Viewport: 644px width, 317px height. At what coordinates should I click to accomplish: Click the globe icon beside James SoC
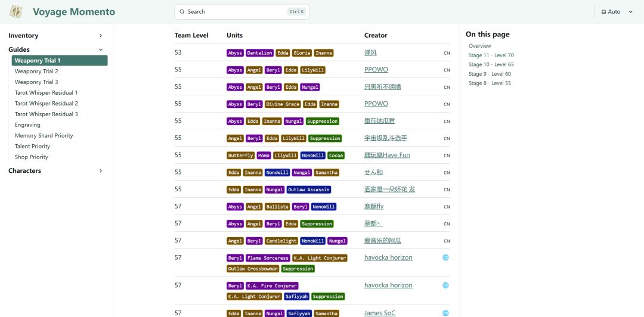coord(445,313)
